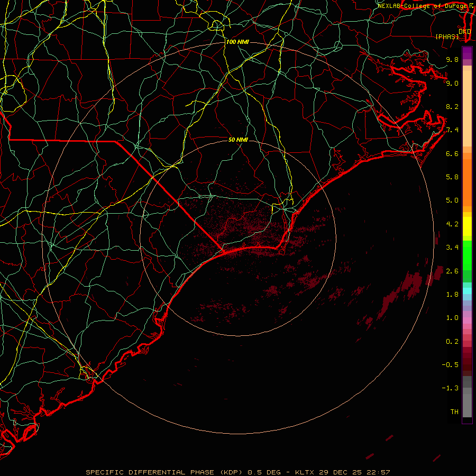Click the 4.2 value on the color scale
476x476 pixels.
(x=452, y=224)
